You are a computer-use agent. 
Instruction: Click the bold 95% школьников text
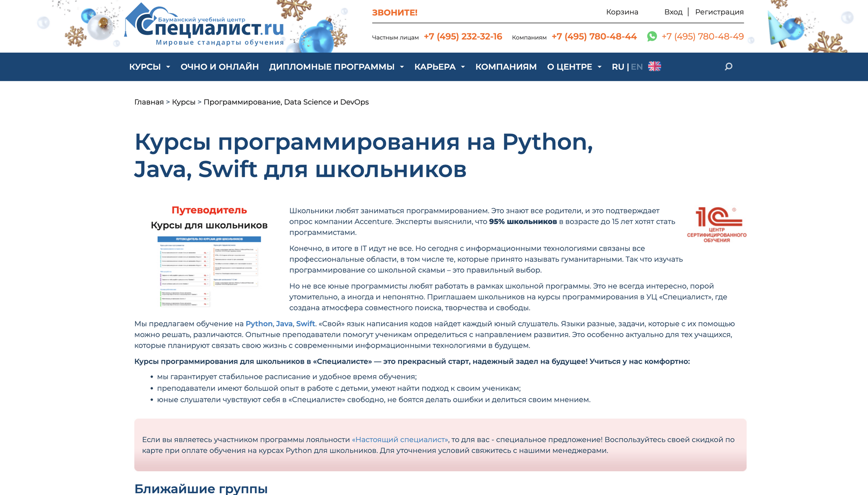pyautogui.click(x=523, y=221)
